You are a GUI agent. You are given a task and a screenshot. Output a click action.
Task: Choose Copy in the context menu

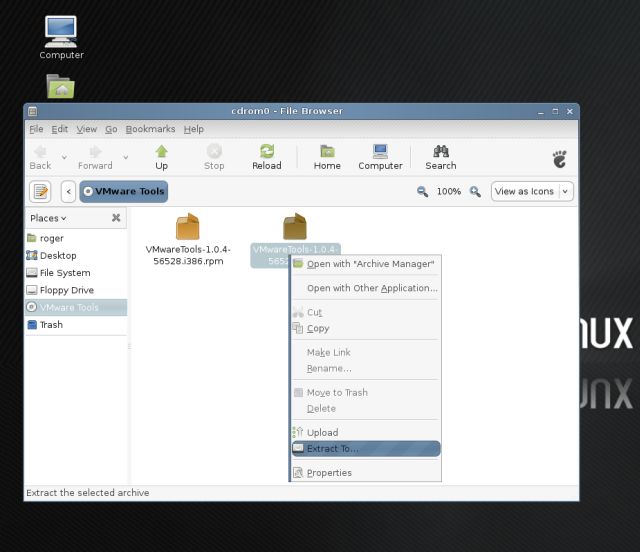tap(366, 329)
